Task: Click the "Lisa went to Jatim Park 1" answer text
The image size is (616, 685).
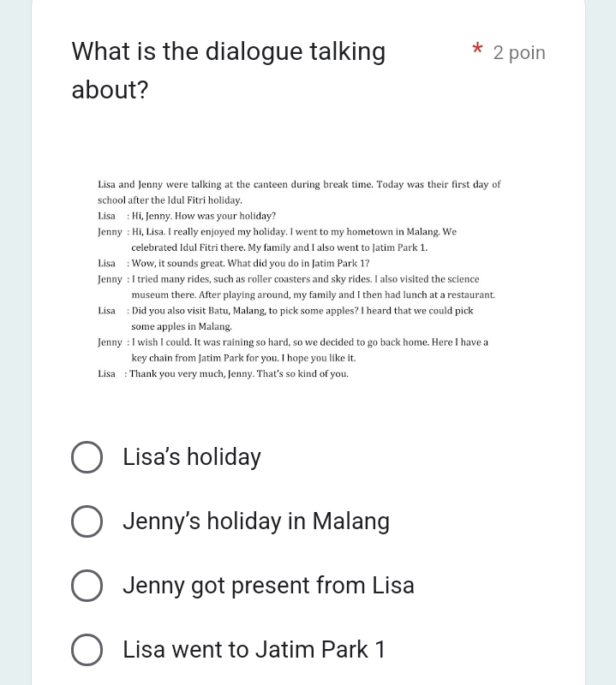Action: 254,650
